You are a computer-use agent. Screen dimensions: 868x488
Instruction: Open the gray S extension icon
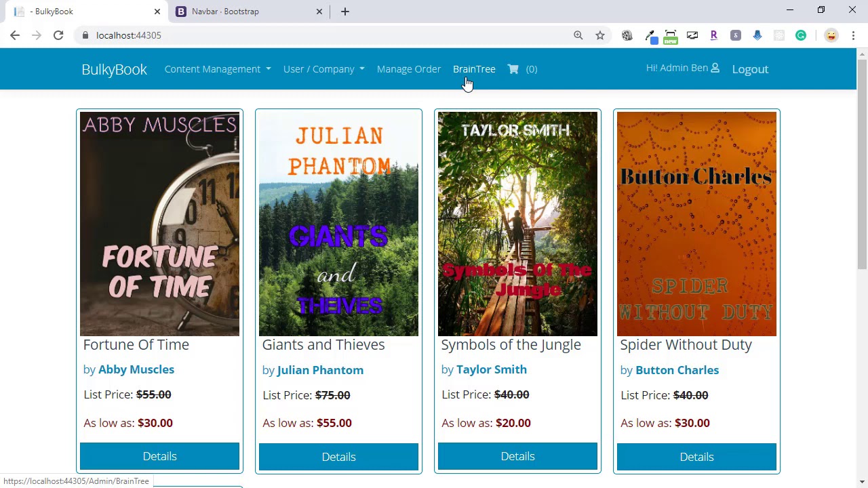(x=736, y=35)
